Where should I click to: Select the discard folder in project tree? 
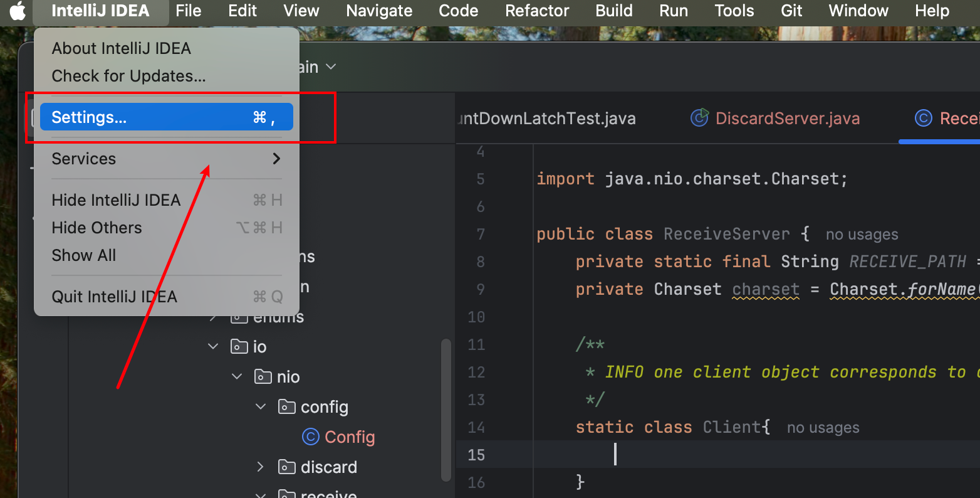(x=329, y=467)
